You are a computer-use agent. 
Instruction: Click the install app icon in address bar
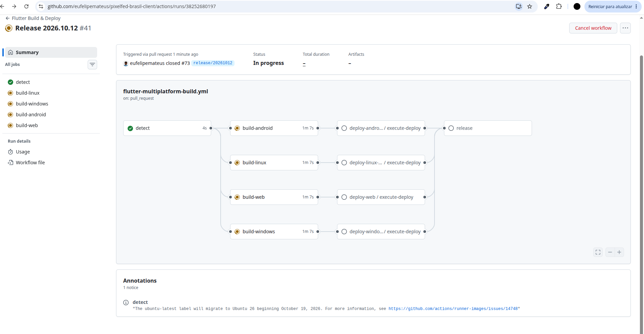pyautogui.click(x=518, y=6)
